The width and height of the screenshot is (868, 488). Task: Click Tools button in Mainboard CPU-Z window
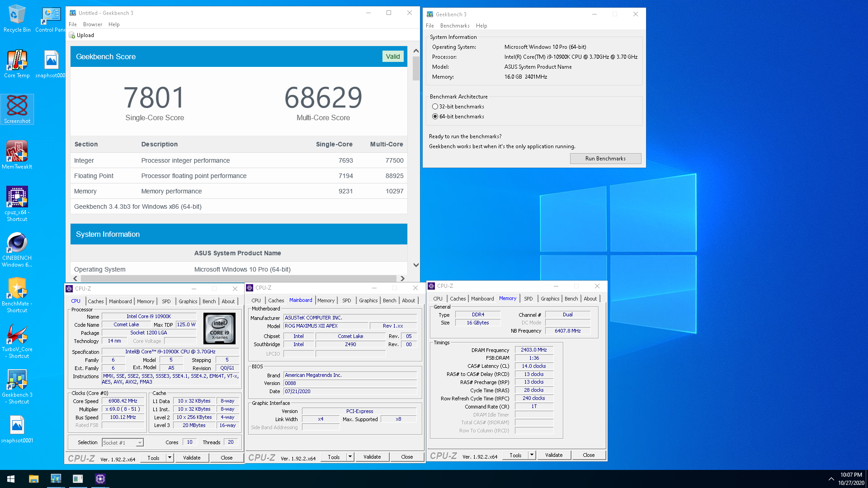pos(334,457)
